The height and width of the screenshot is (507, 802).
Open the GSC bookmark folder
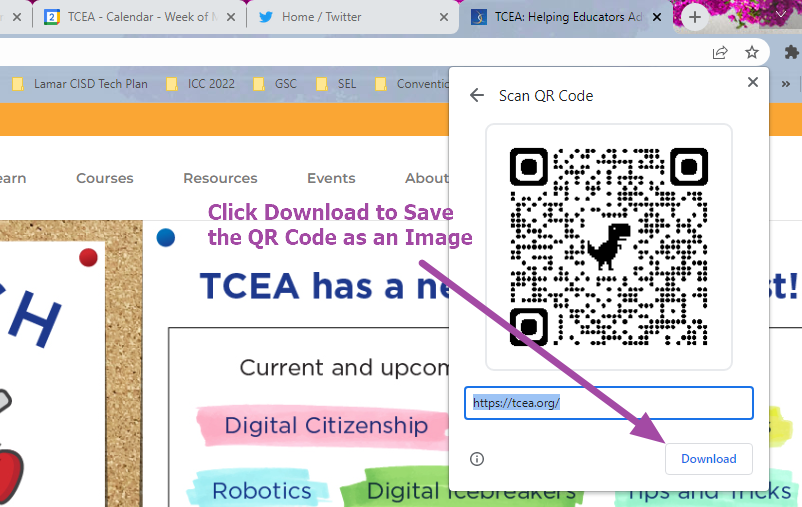[x=275, y=83]
